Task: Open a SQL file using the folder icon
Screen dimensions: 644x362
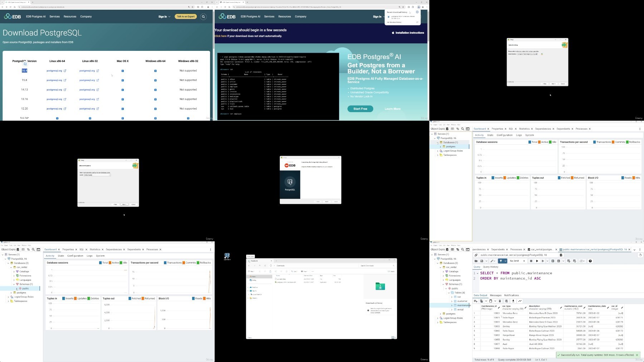Action: point(476,261)
